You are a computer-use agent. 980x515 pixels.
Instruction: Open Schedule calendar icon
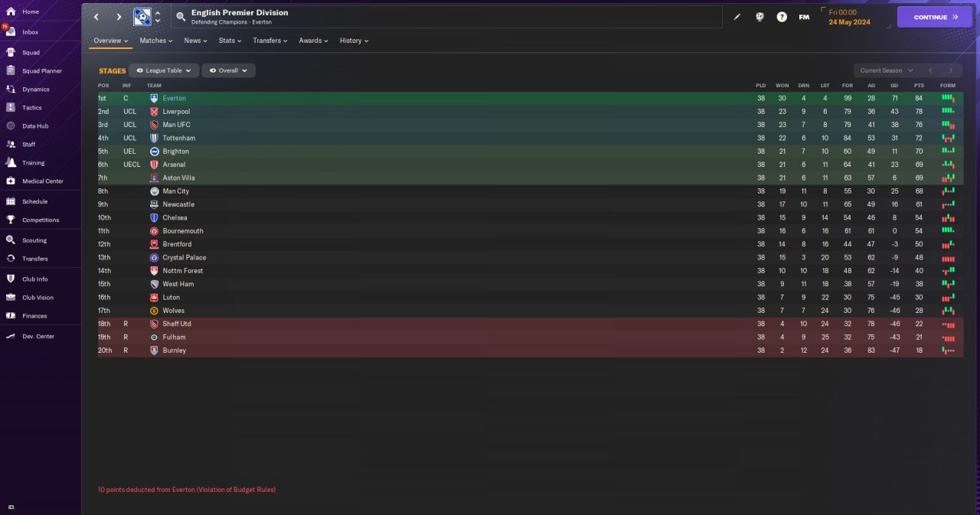pos(11,202)
